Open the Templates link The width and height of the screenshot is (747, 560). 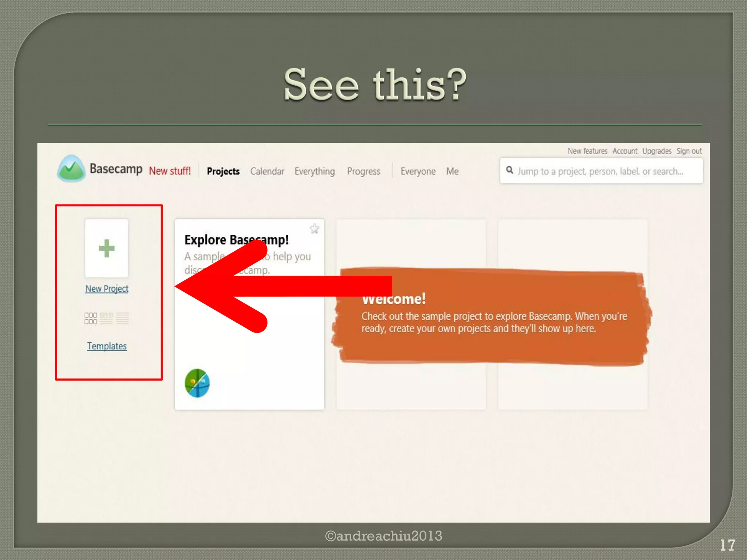(x=107, y=346)
